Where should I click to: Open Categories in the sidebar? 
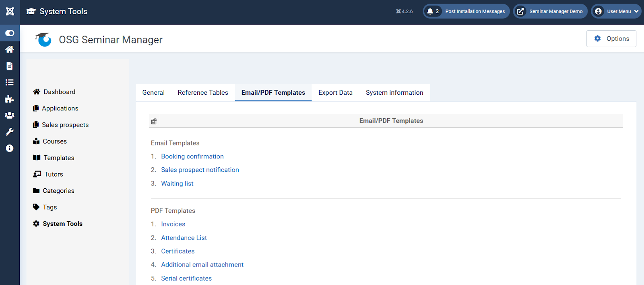click(x=54, y=191)
